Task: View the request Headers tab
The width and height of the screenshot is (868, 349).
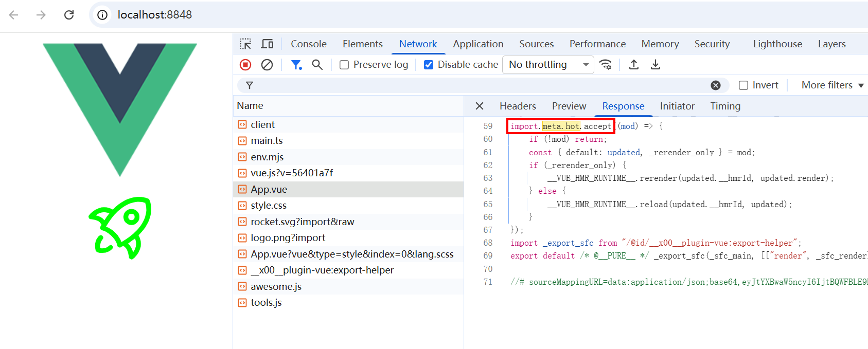Action: [x=518, y=106]
